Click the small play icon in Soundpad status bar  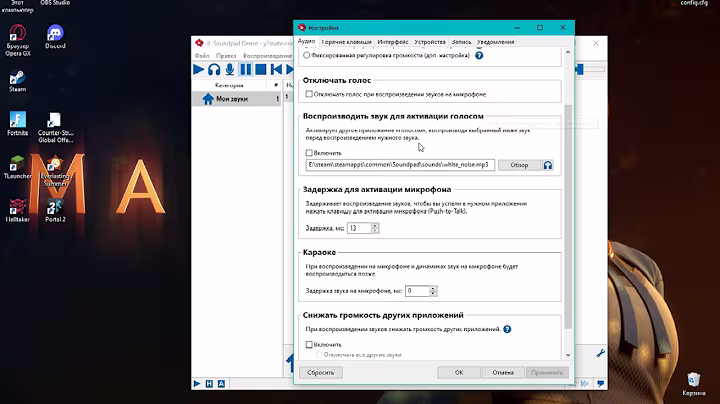(x=197, y=384)
